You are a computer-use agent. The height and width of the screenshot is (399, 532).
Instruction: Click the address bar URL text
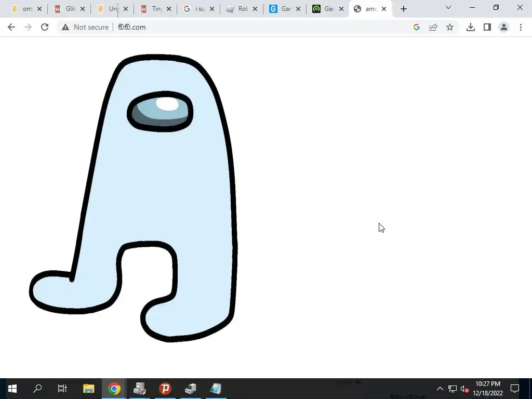pyautogui.click(x=131, y=27)
